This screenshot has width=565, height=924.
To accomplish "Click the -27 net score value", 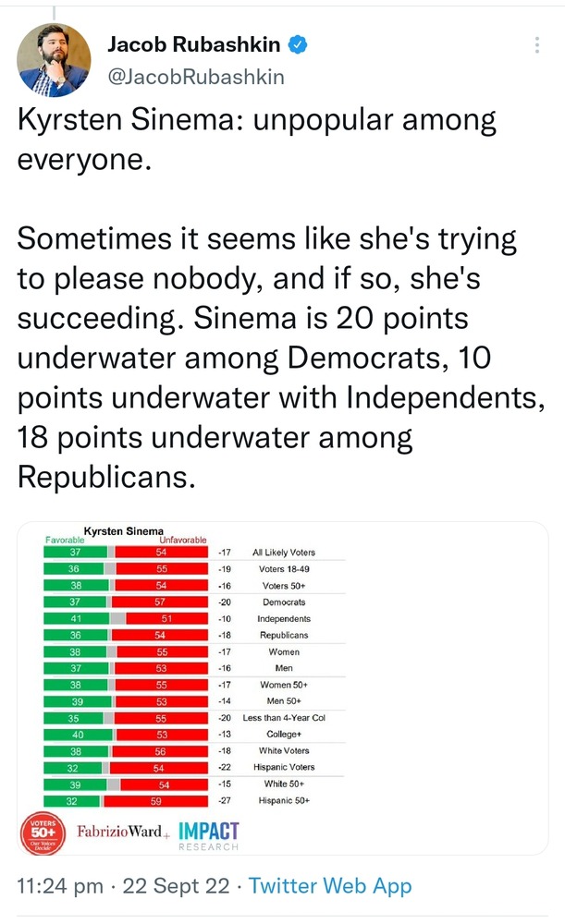I will pyautogui.click(x=225, y=800).
